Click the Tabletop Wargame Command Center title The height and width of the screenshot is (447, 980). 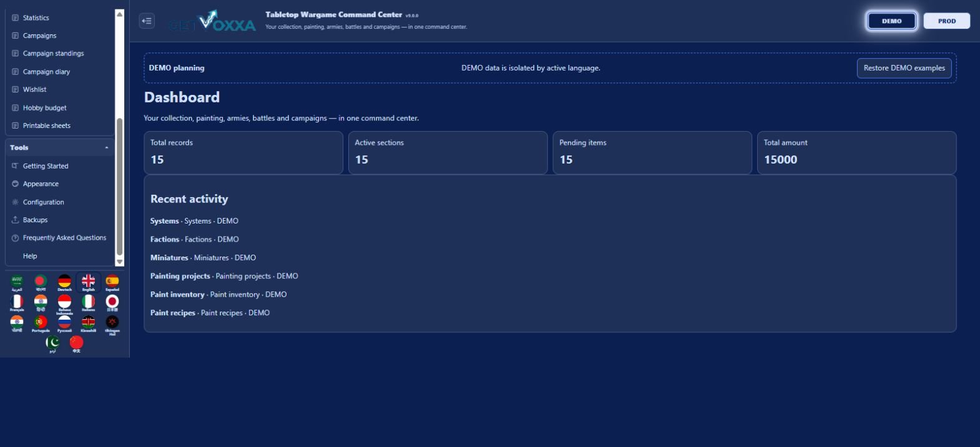click(334, 14)
